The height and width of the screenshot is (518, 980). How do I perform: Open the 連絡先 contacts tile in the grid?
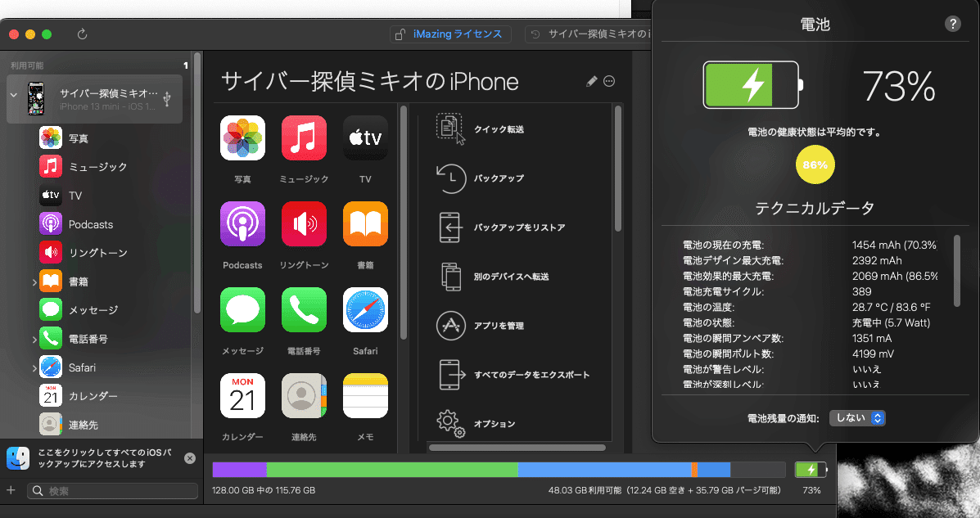point(304,395)
